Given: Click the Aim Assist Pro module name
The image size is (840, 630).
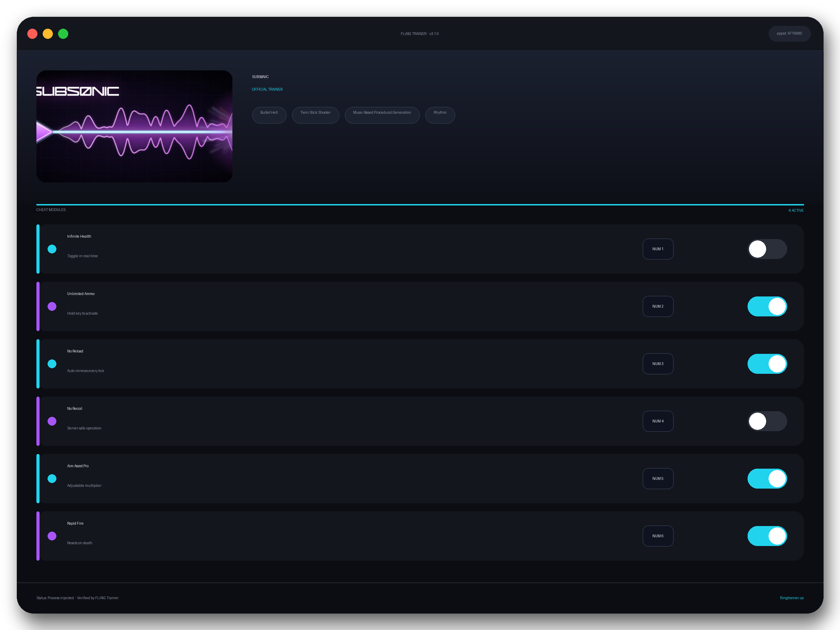Looking at the screenshot, I should pyautogui.click(x=78, y=465).
